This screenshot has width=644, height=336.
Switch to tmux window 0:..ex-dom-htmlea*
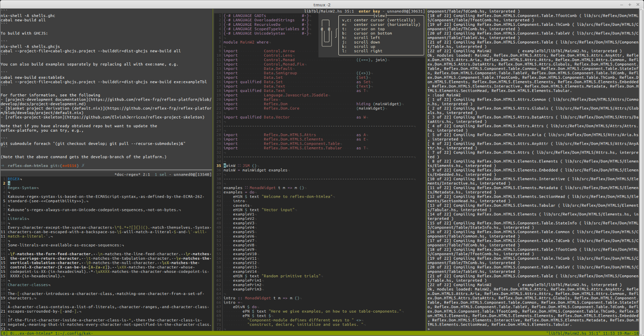click(x=31, y=334)
